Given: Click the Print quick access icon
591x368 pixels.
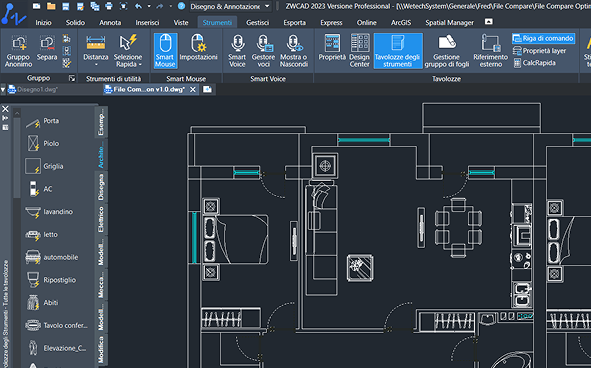Looking at the screenshot, I should pos(109,6).
